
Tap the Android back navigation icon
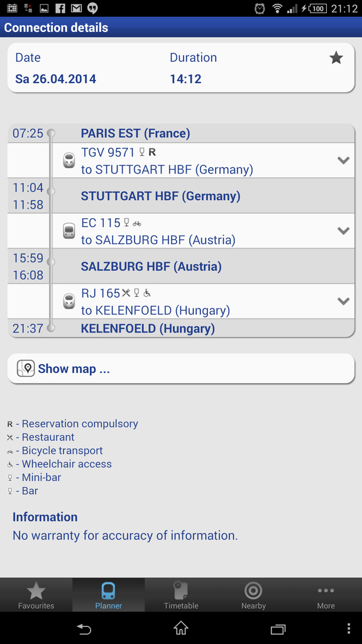click(x=84, y=628)
